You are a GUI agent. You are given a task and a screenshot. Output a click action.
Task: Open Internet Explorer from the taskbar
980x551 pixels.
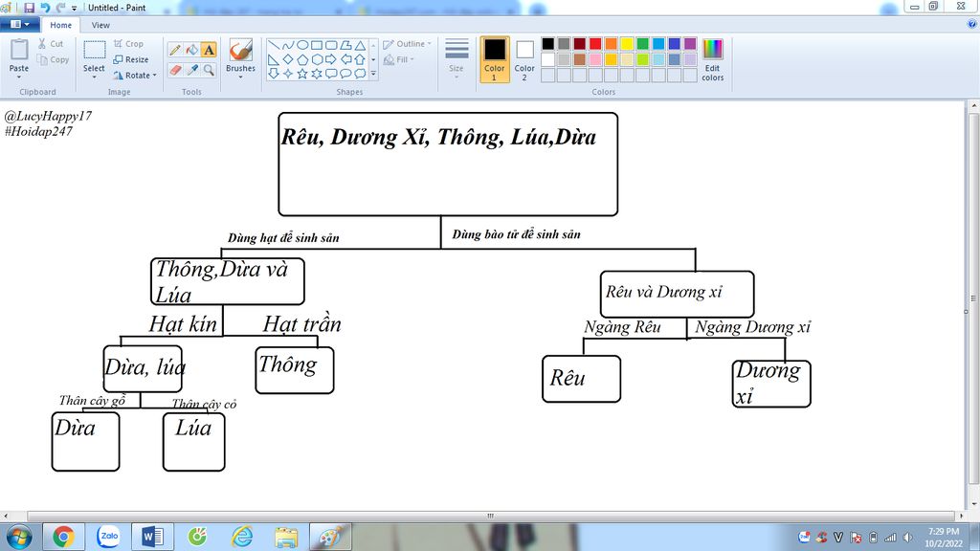[242, 537]
